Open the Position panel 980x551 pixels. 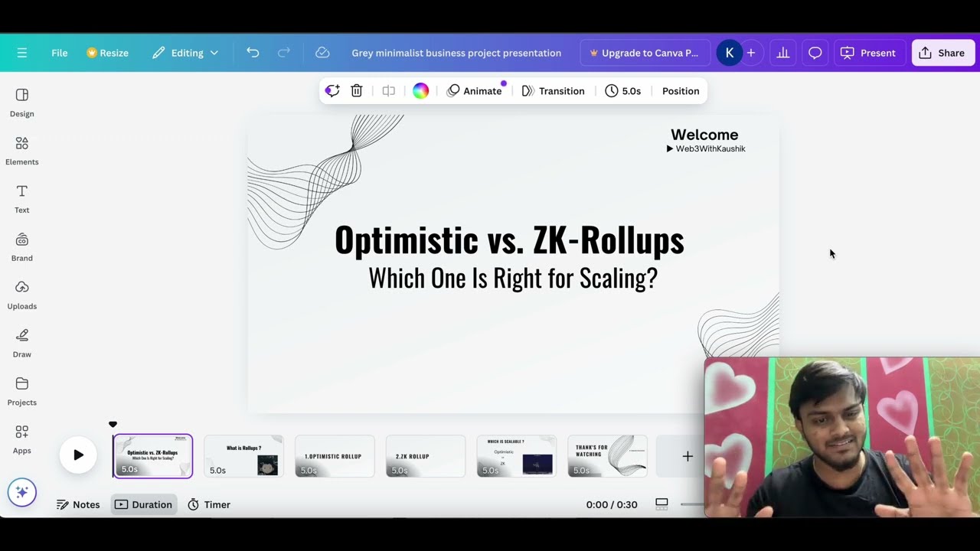tap(681, 91)
